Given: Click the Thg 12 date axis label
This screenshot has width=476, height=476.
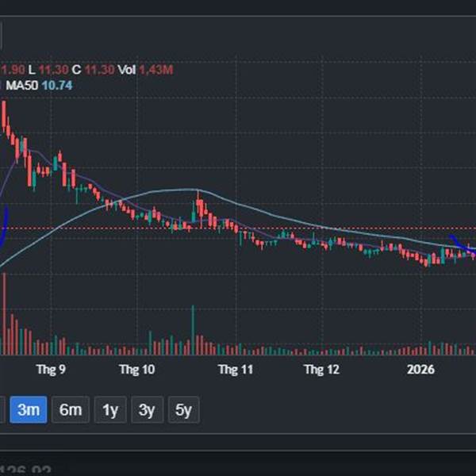Looking at the screenshot, I should coord(323,369).
